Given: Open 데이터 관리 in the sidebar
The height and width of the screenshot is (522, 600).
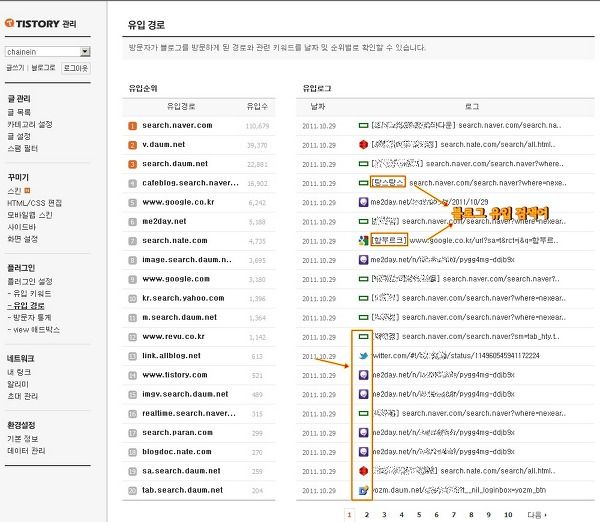Looking at the screenshot, I should tap(26, 451).
